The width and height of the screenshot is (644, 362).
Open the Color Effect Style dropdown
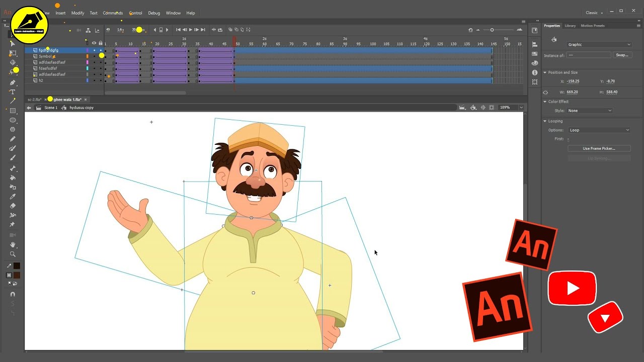pyautogui.click(x=590, y=111)
